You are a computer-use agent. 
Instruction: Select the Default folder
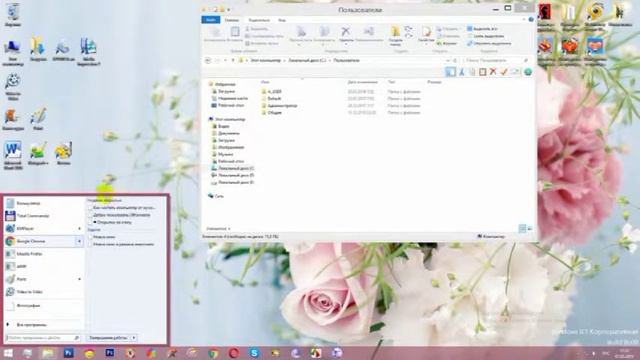pos(271,98)
